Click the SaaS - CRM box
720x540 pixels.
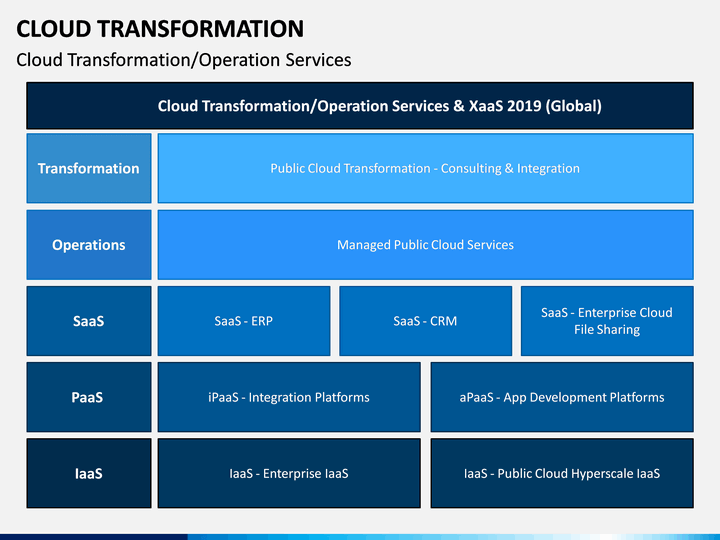426,321
